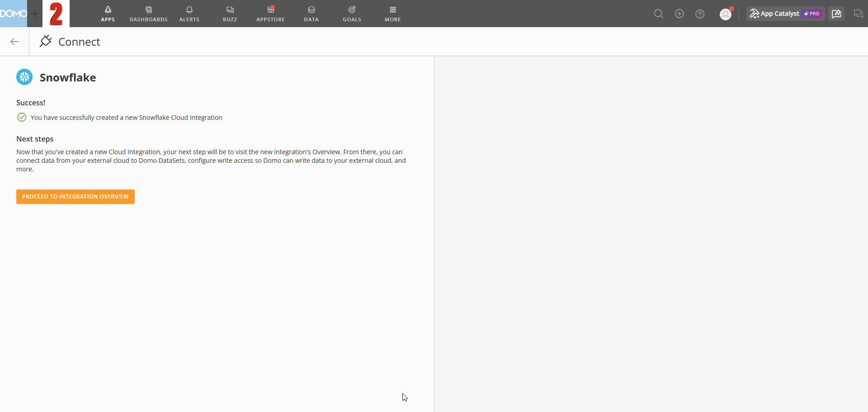Image resolution: width=868 pixels, height=412 pixels.
Task: Click the Snowflake heading text
Action: click(x=68, y=77)
